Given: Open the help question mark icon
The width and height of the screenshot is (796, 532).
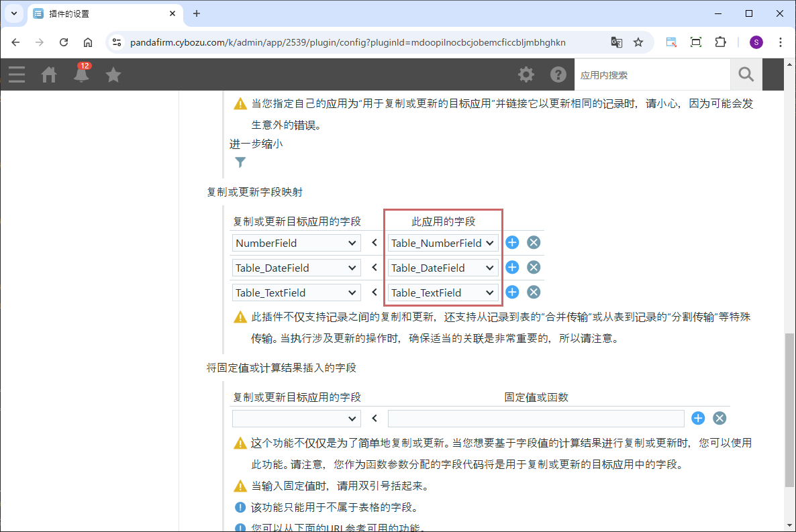Looking at the screenshot, I should tap(558, 74).
